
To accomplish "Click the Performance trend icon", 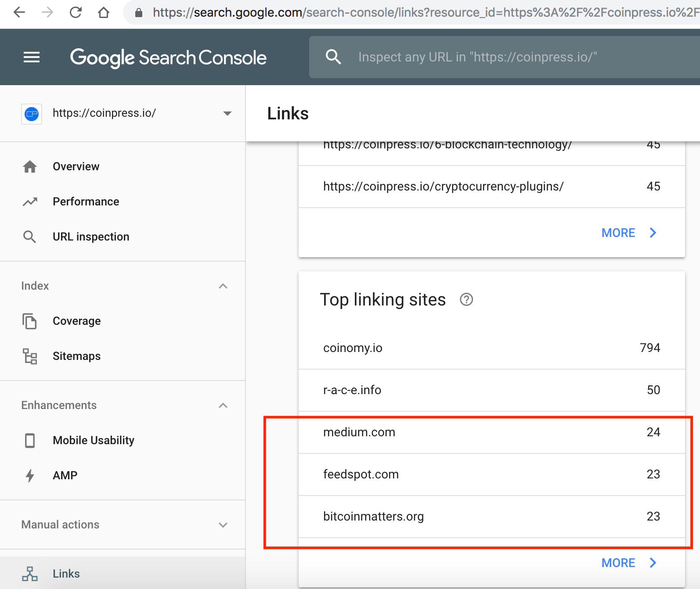I will 30,202.
